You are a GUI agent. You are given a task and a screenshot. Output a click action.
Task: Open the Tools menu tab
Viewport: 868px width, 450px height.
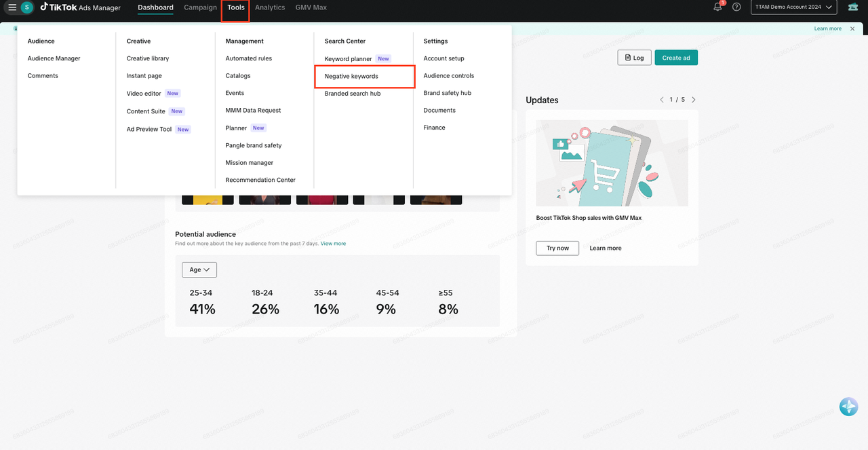coord(236,7)
